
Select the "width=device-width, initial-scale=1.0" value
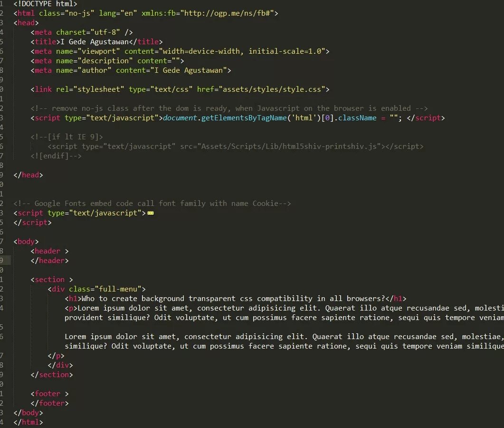tap(242, 51)
